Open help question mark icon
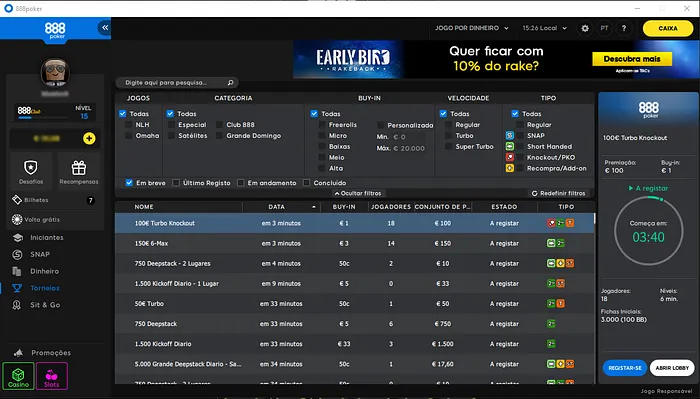This screenshot has height=399, width=700. pyautogui.click(x=624, y=28)
